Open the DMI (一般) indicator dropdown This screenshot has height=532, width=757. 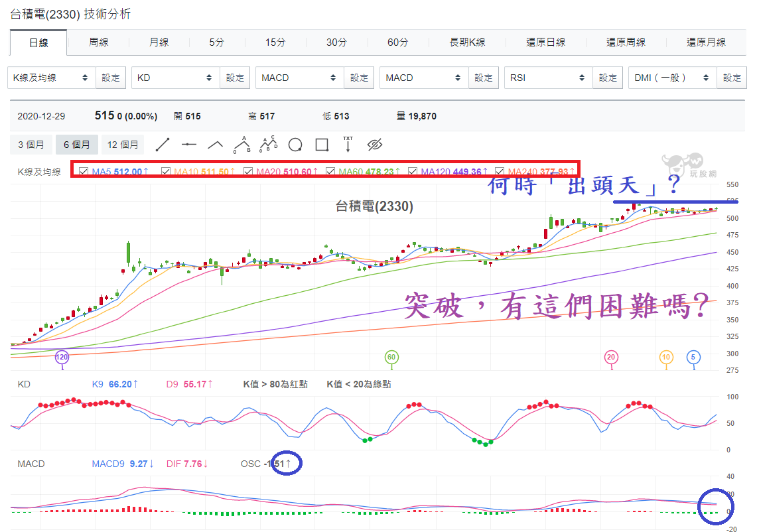coord(672,78)
